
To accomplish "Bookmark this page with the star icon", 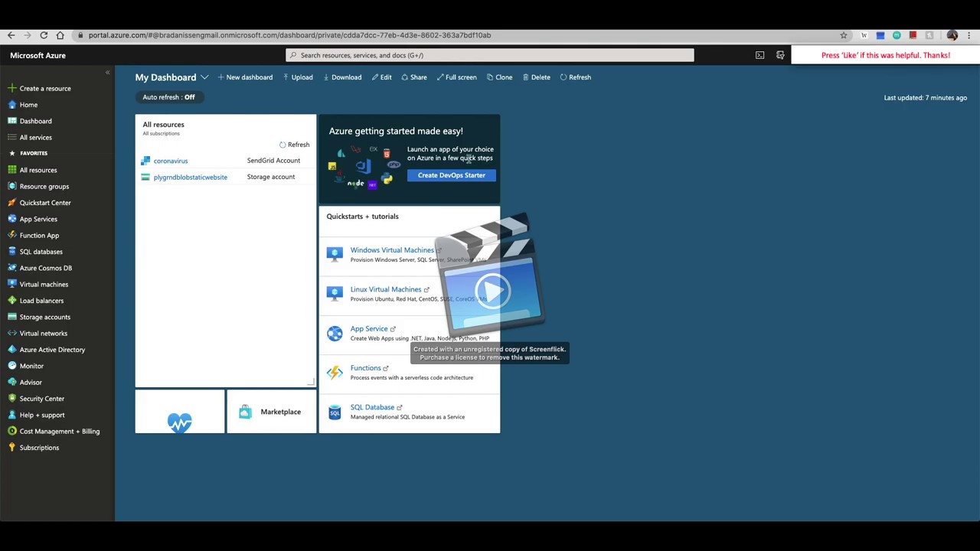I will [844, 35].
